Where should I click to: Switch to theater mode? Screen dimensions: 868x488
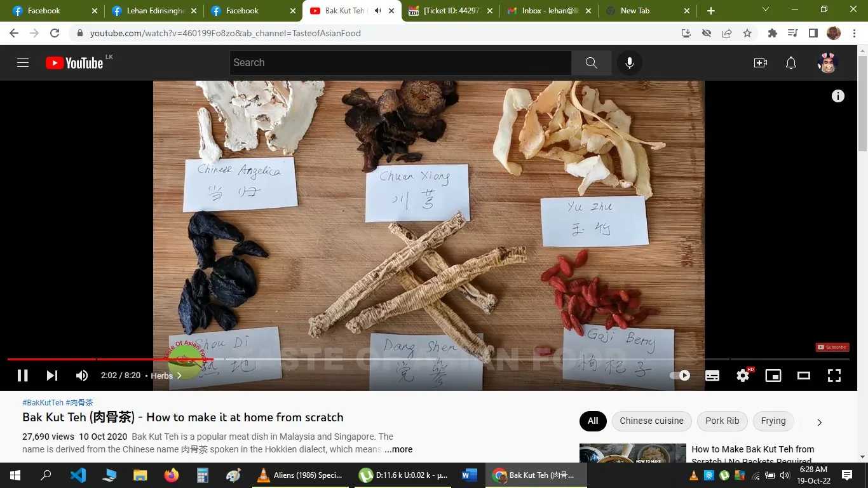[803, 375]
